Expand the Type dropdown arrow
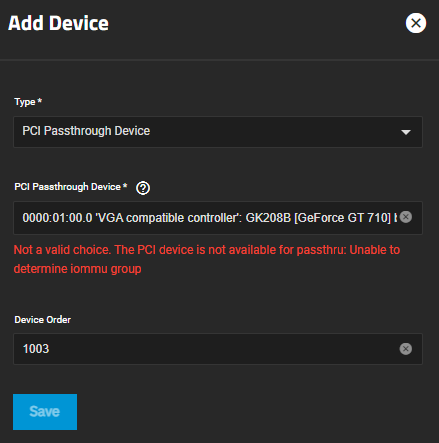Image resolution: width=439 pixels, height=443 pixels. coord(406,132)
